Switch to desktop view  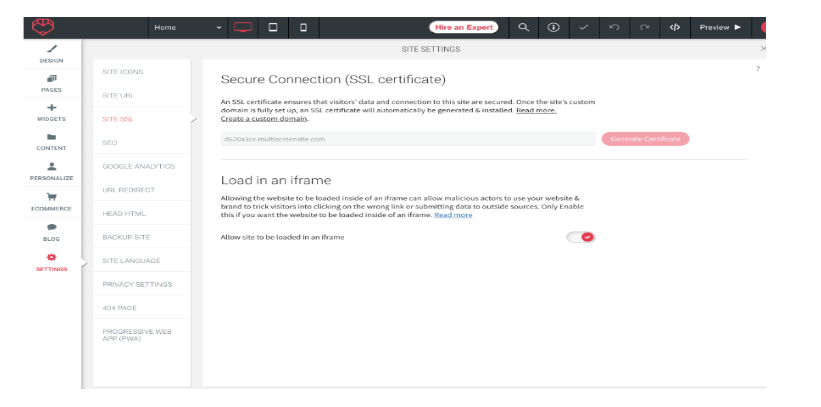click(242, 27)
